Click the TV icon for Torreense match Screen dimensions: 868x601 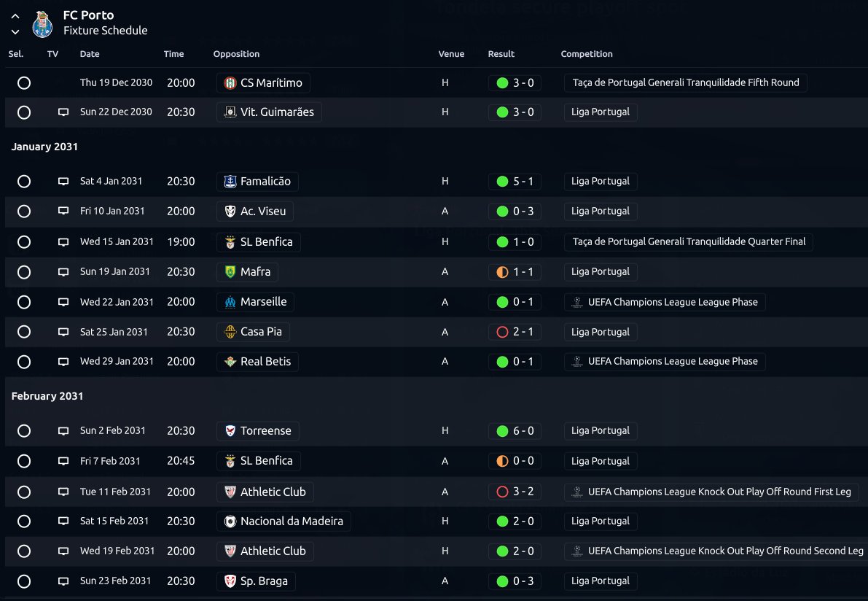(63, 431)
